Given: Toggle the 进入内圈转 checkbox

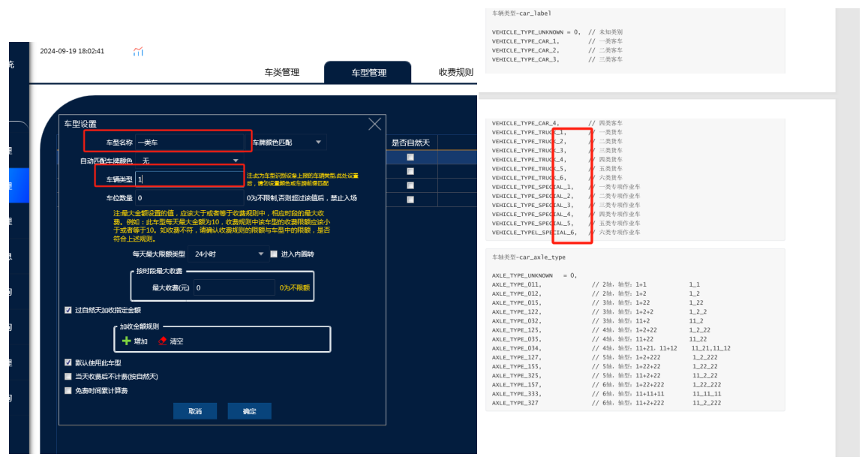Looking at the screenshot, I should click(274, 254).
